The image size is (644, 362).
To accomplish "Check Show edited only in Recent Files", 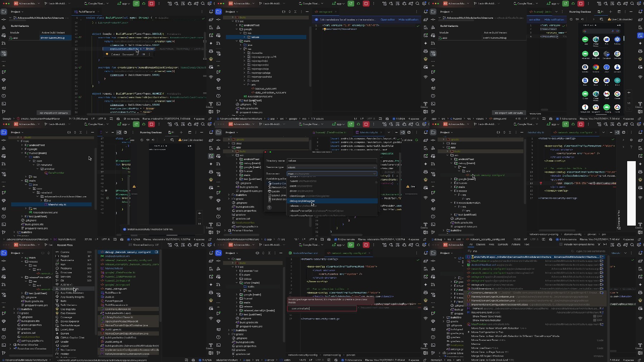I will 131,245.
